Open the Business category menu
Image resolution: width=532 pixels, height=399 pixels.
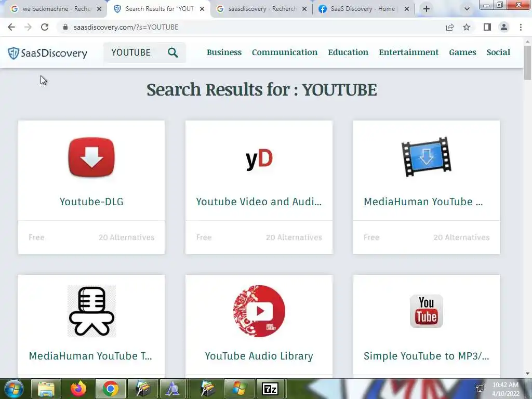click(x=224, y=52)
